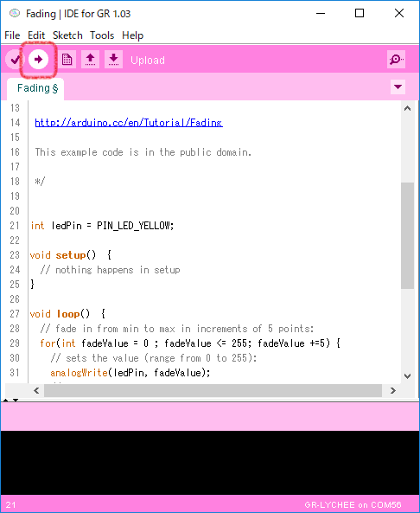Maximize the IDE for GR window
Viewport: 420px width, 513px height.
coord(360,14)
